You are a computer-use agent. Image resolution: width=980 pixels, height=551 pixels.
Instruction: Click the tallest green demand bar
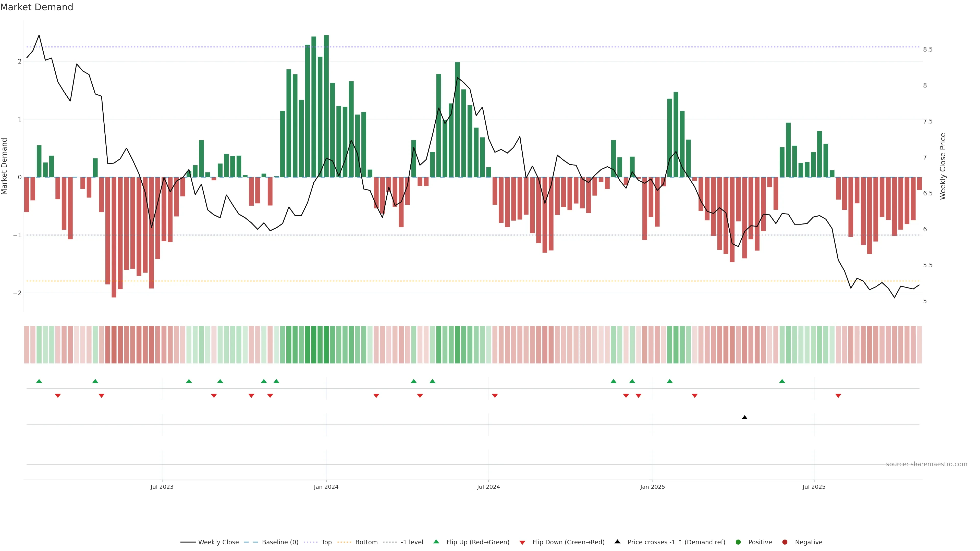pyautogui.click(x=326, y=106)
